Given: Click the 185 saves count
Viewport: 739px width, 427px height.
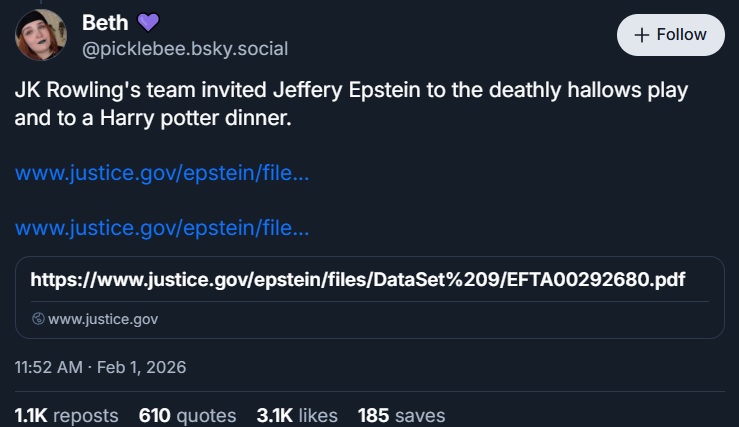Looking at the screenshot, I should [x=401, y=414].
